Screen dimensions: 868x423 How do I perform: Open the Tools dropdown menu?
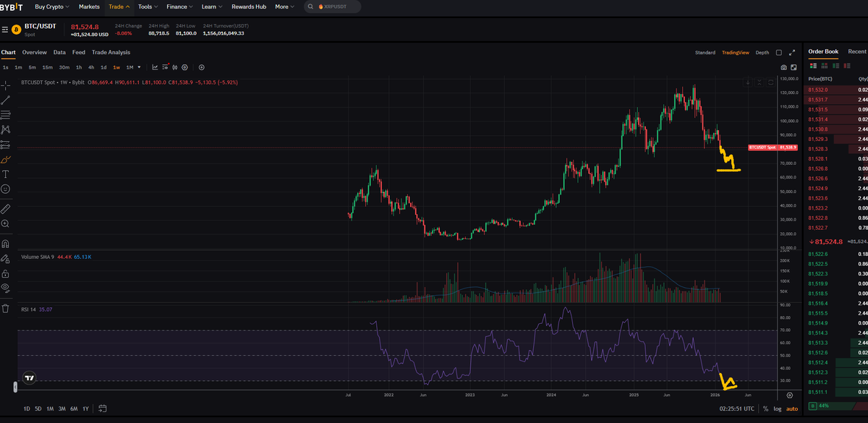(148, 7)
